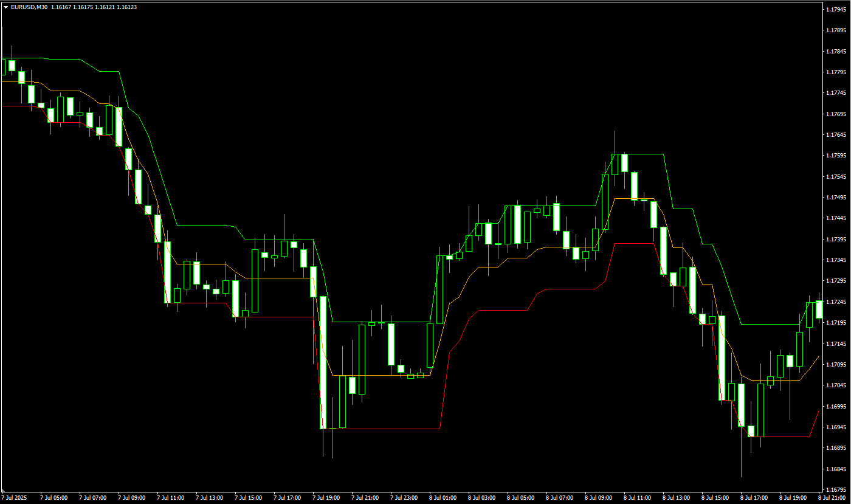851x504 pixels.
Task: Click price label 1.17895 on axis
Action: tap(836, 30)
